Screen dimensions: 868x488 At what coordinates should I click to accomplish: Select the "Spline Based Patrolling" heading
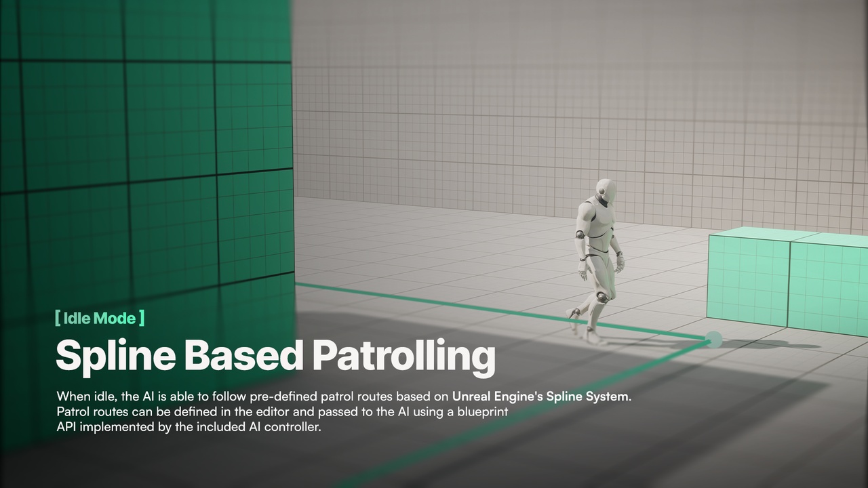pos(275,357)
